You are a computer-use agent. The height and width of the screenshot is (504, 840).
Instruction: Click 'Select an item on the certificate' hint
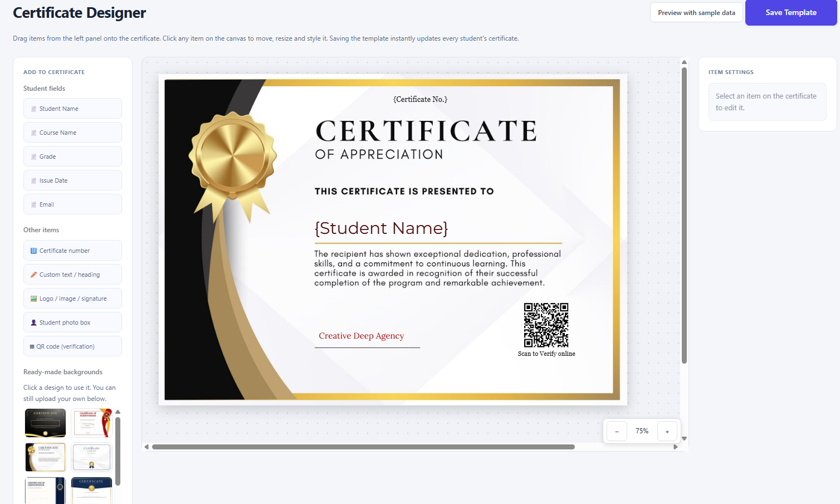coord(767,102)
